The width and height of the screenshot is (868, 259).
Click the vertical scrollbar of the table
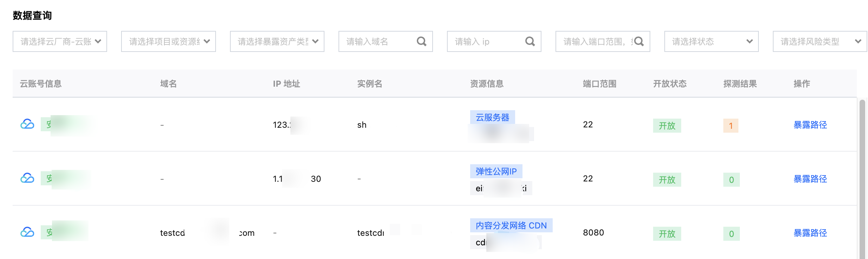tap(862, 175)
